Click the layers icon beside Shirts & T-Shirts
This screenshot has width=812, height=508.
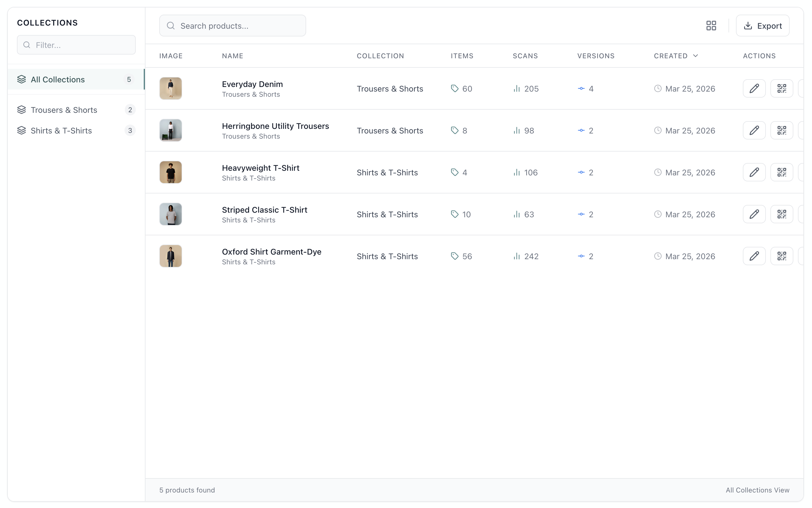[x=22, y=130]
